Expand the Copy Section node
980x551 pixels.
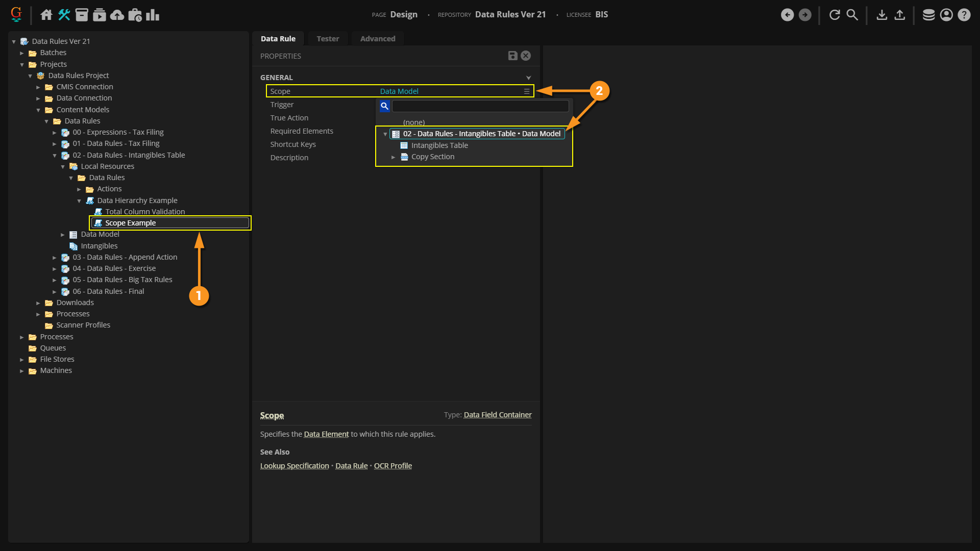coord(394,157)
